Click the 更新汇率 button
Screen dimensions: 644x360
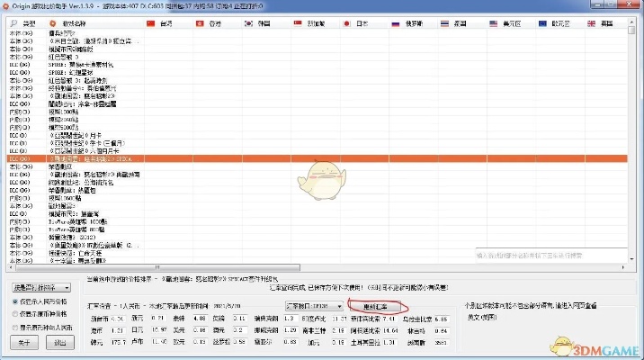click(375, 307)
